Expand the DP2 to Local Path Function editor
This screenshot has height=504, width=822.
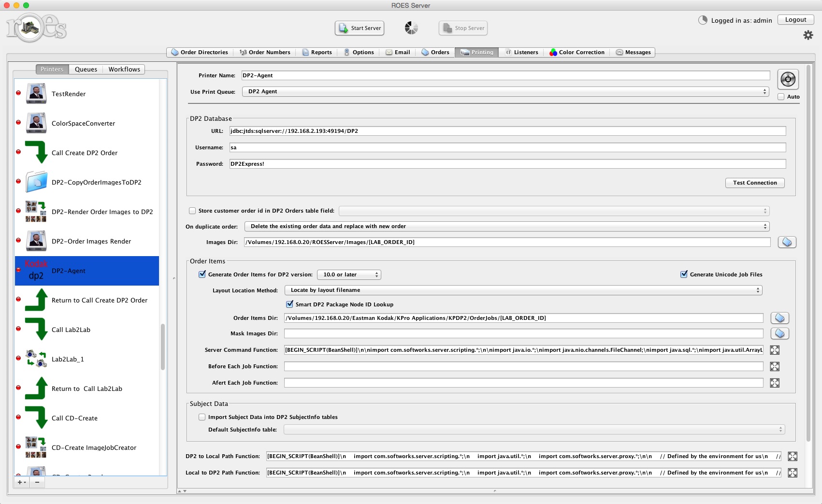792,456
